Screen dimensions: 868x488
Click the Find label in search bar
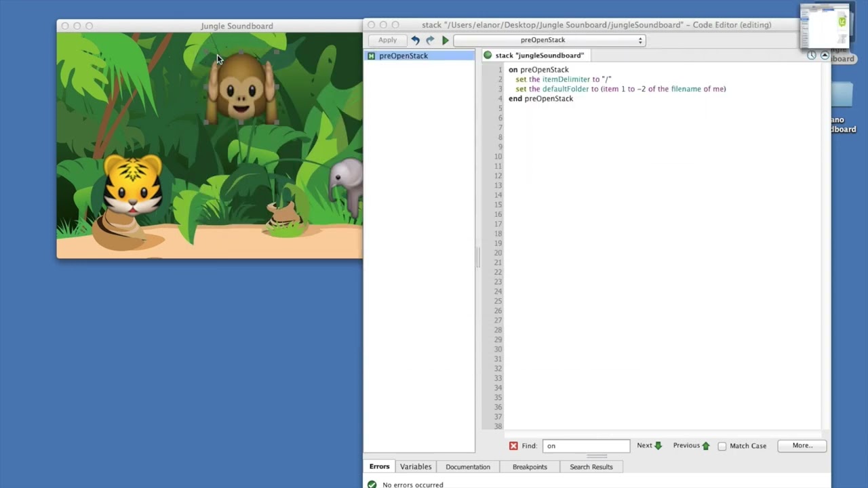tap(530, 446)
